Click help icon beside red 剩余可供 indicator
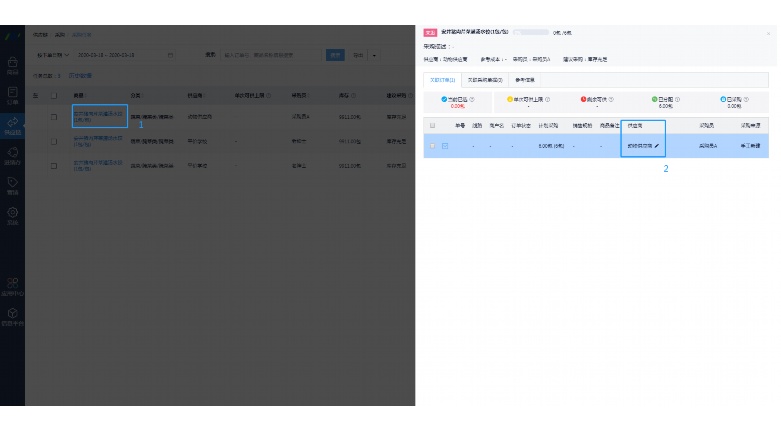 611,99
